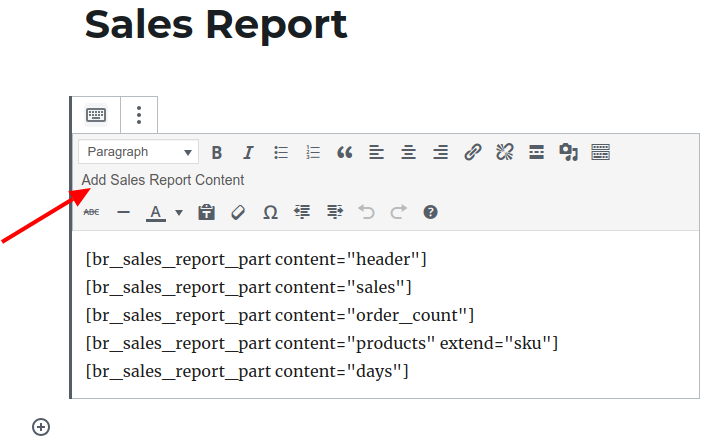Apply blockquote formatting
This screenshot has height=447, width=725.
(x=345, y=152)
